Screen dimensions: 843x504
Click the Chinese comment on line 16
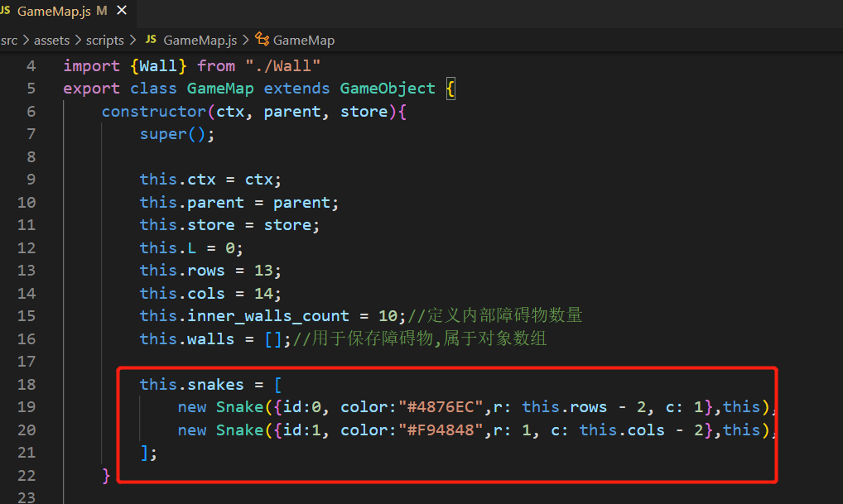tap(420, 338)
